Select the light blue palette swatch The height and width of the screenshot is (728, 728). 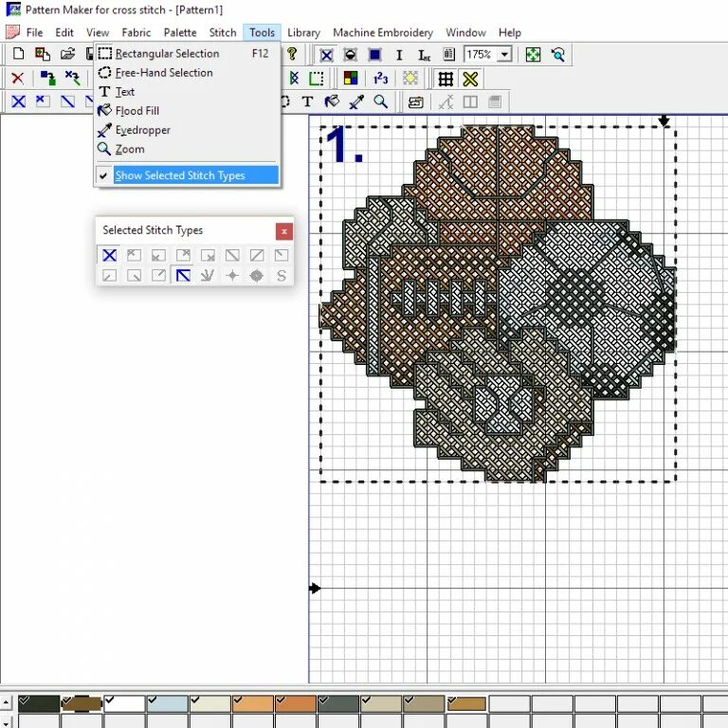pos(167,703)
